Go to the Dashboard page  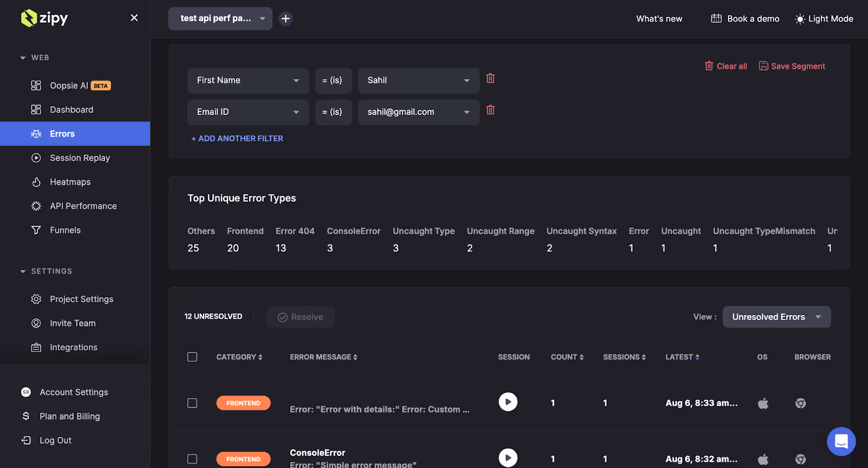(75, 110)
